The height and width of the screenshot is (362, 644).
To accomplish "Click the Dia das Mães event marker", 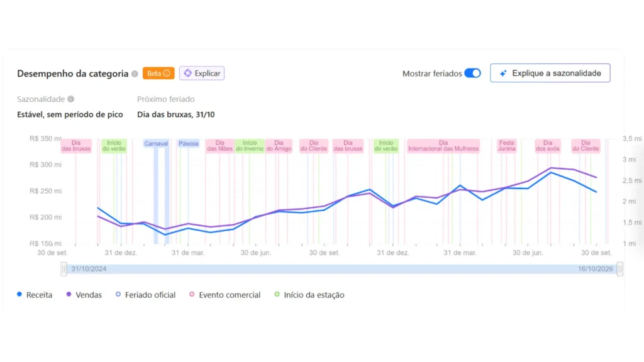I will tap(219, 146).
